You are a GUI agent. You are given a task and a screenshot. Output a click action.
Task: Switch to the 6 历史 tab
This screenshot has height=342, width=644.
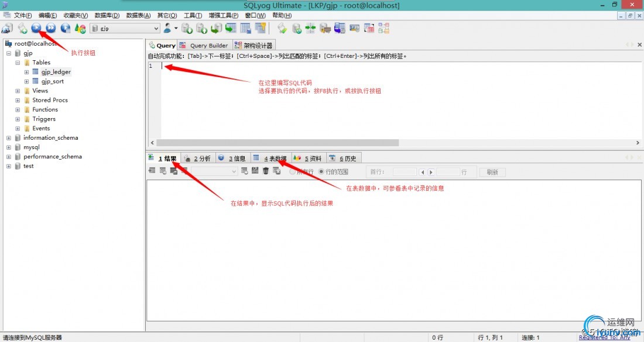click(x=344, y=158)
